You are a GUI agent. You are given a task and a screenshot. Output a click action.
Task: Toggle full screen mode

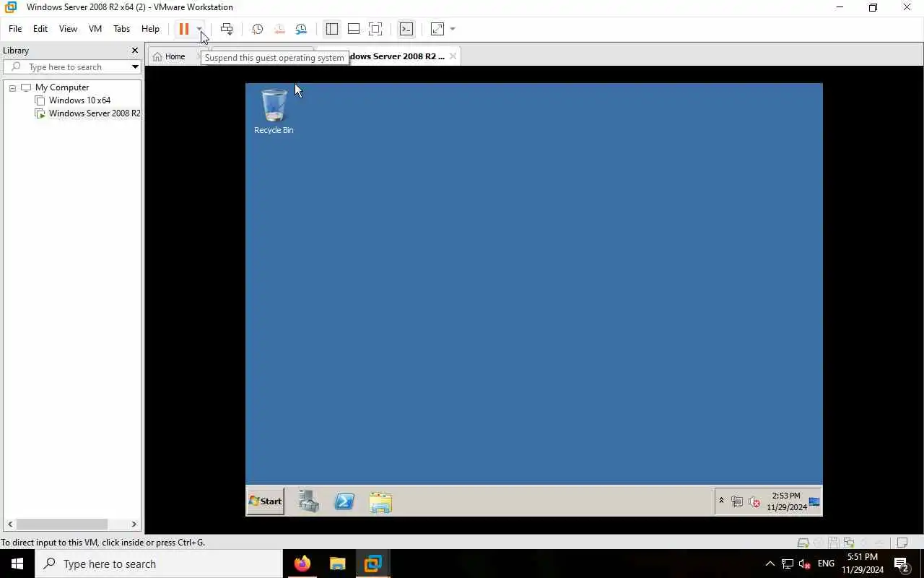click(x=375, y=29)
